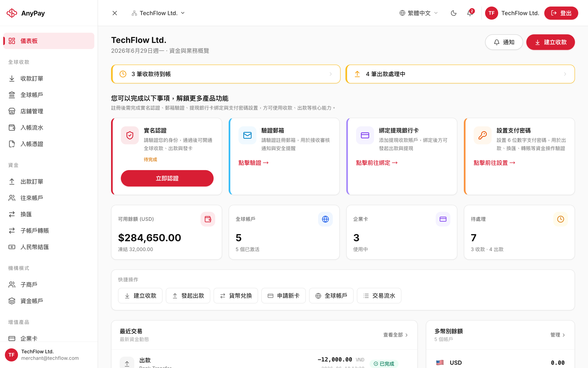This screenshot has height=368, width=588.
Task: Click the 全球帳戶 quick action button
Action: (331, 296)
